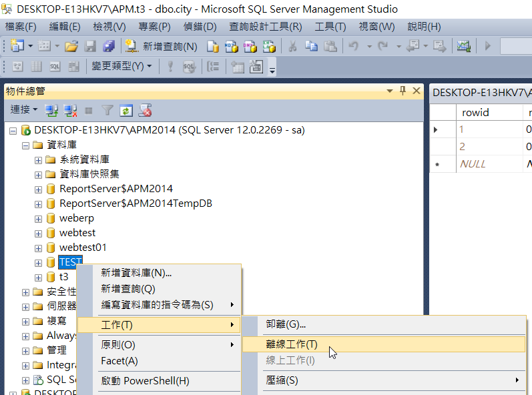
Task: Select the DESKTOP-E13HKV7 document tab
Action: [x=481, y=93]
